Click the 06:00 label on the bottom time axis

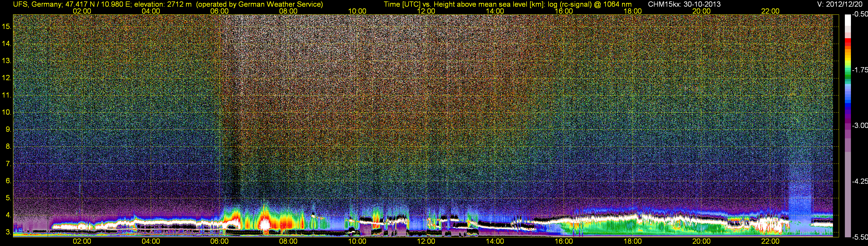click(x=219, y=241)
